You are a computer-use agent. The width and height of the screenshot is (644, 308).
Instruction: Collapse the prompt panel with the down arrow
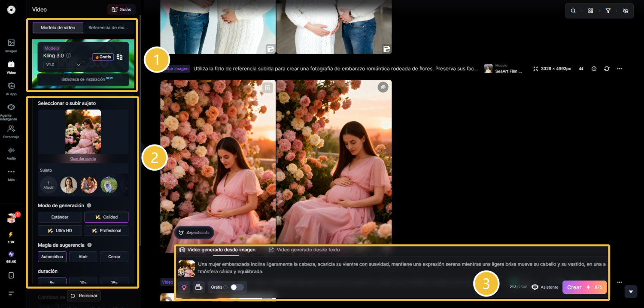tap(631, 292)
